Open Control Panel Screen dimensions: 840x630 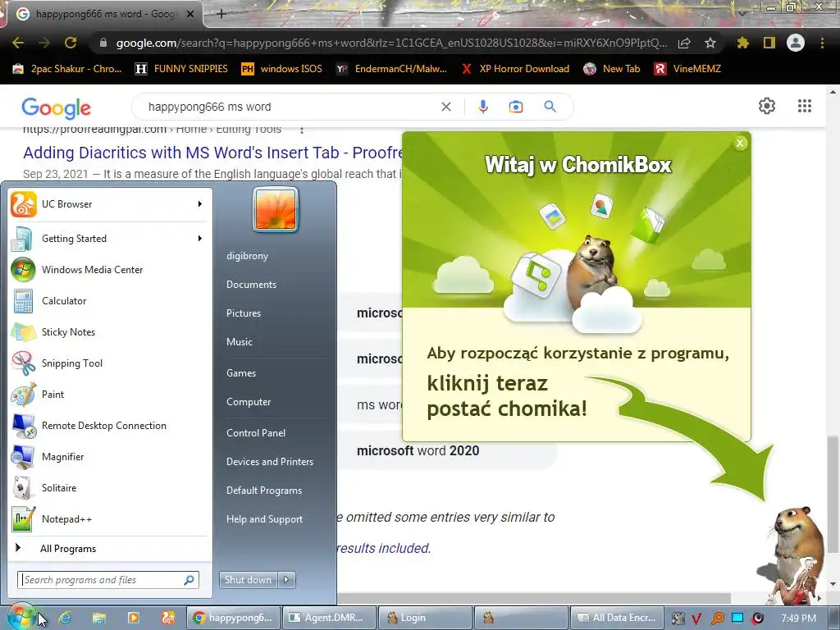pyautogui.click(x=256, y=433)
